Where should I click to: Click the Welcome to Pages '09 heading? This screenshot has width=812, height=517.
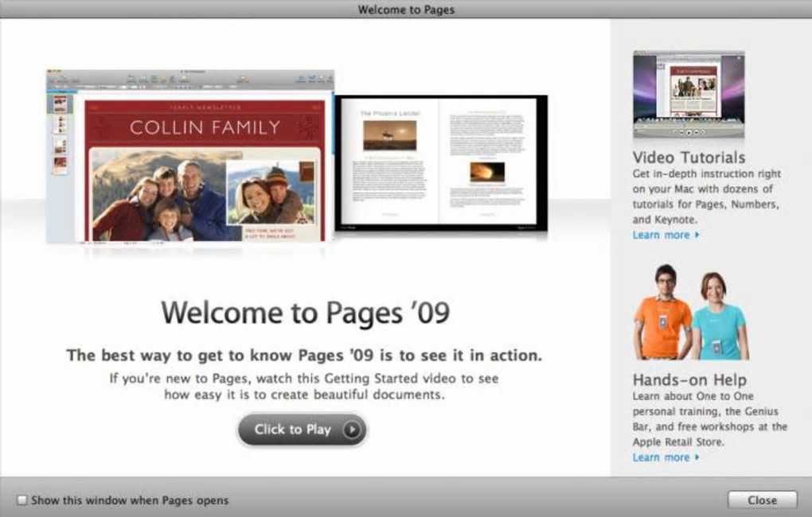tap(306, 313)
